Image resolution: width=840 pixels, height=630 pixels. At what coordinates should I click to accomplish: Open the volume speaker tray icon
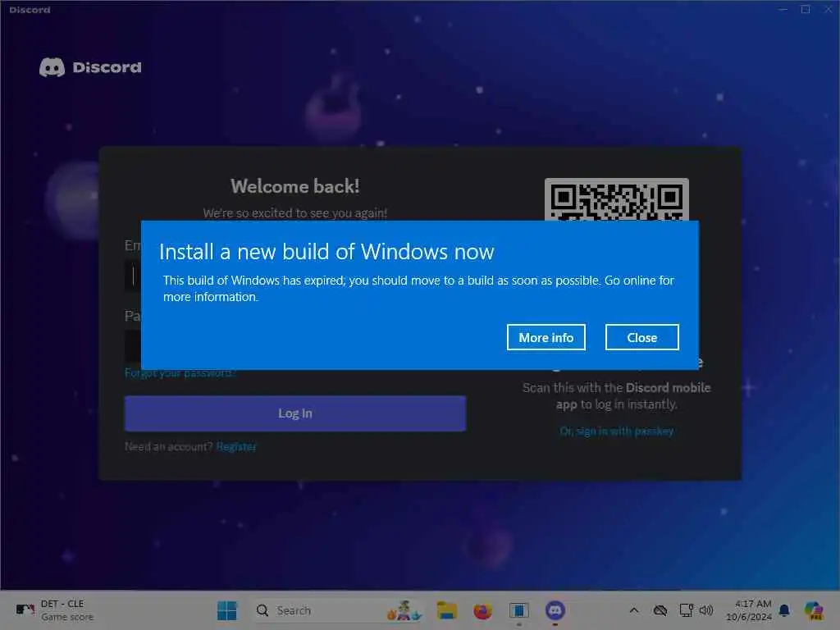click(706, 610)
